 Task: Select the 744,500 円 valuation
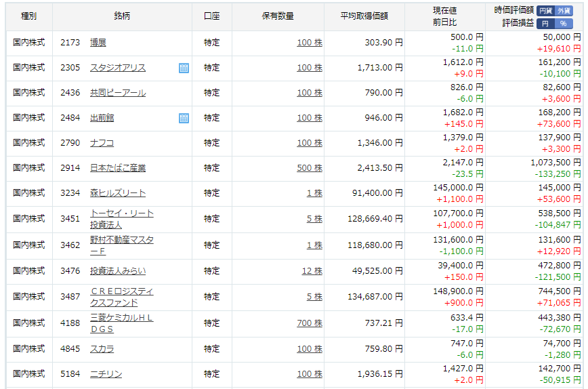click(x=560, y=291)
